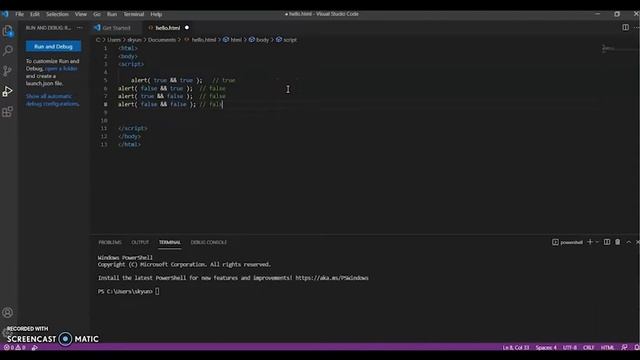Click the unsaved dot on hello.html tab
The image size is (640, 360).
pyautogui.click(x=187, y=28)
